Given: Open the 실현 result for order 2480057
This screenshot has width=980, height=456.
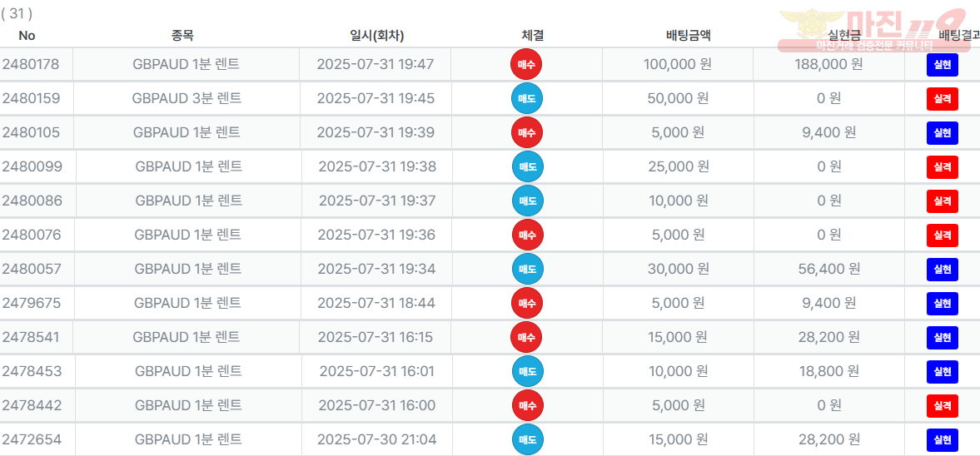Looking at the screenshot, I should pos(942,270).
